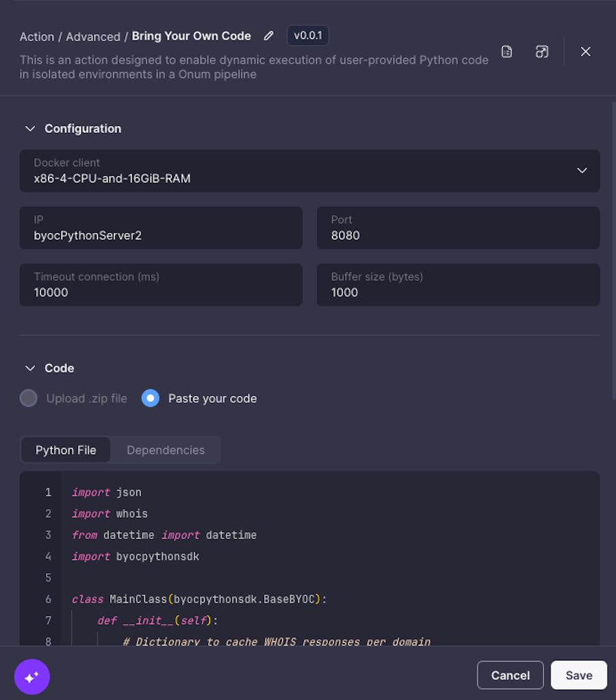Select the Python File tab

tap(66, 450)
